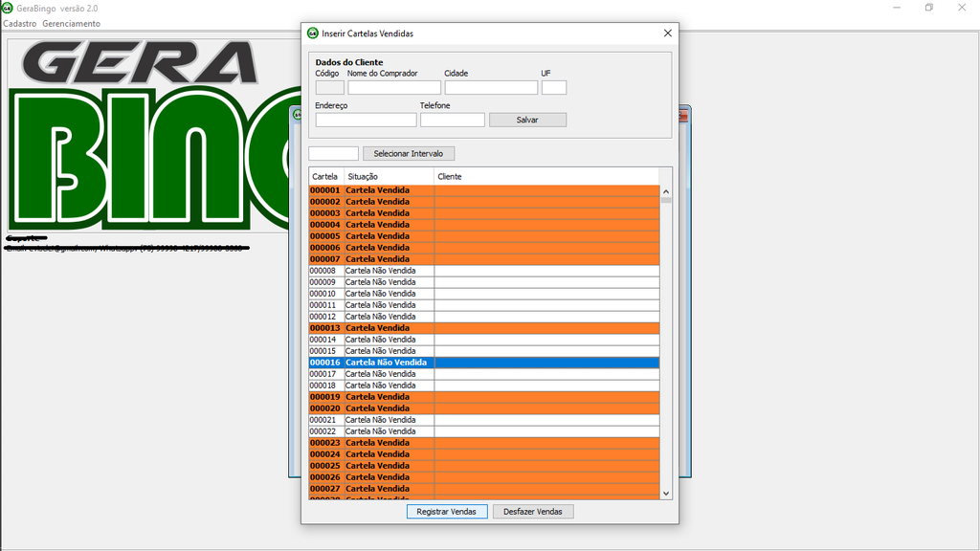Select row 000025 Cartela Vendida
Image resolution: width=980 pixels, height=551 pixels.
tap(483, 466)
